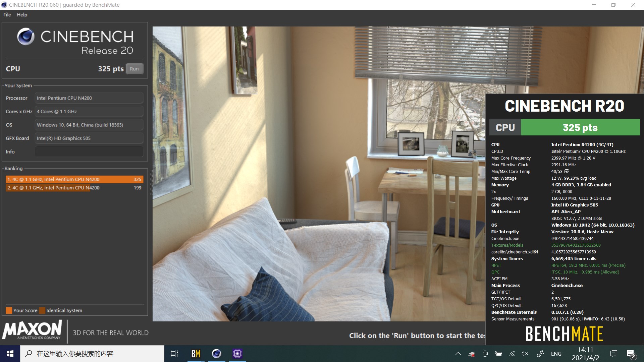Open notifications with badge 2

click(631, 354)
